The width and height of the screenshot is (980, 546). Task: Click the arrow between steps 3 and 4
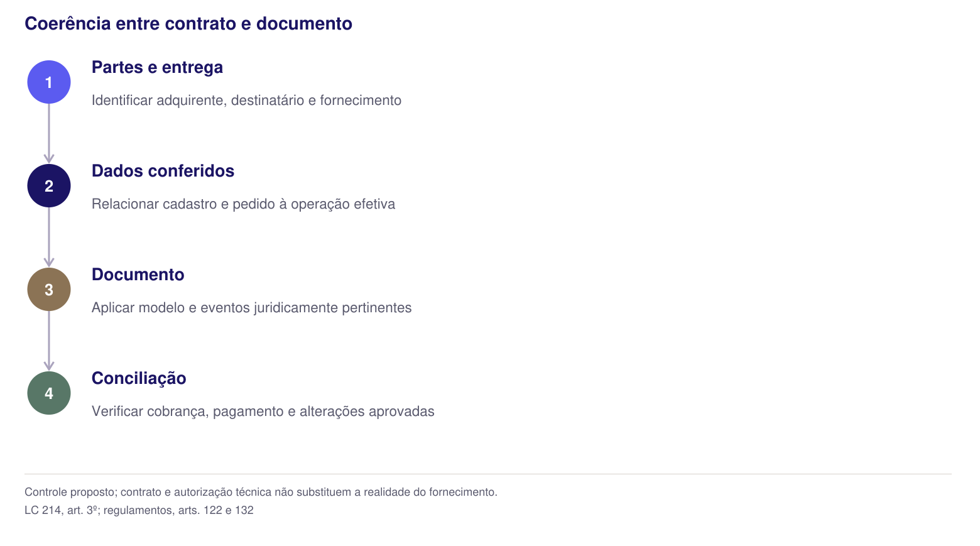click(x=49, y=341)
